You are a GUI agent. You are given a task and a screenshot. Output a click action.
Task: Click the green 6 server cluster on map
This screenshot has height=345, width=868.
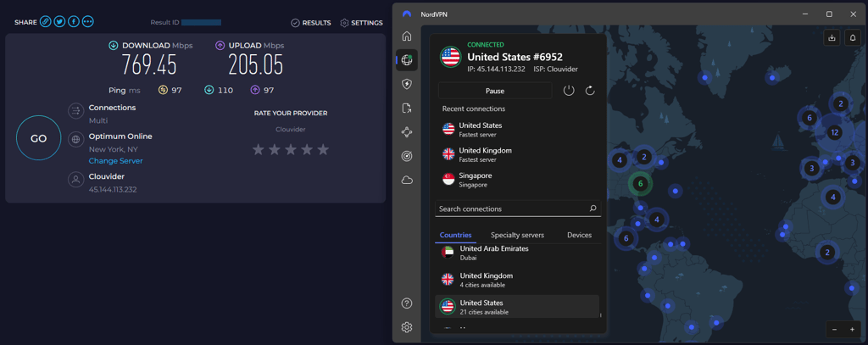point(640,183)
